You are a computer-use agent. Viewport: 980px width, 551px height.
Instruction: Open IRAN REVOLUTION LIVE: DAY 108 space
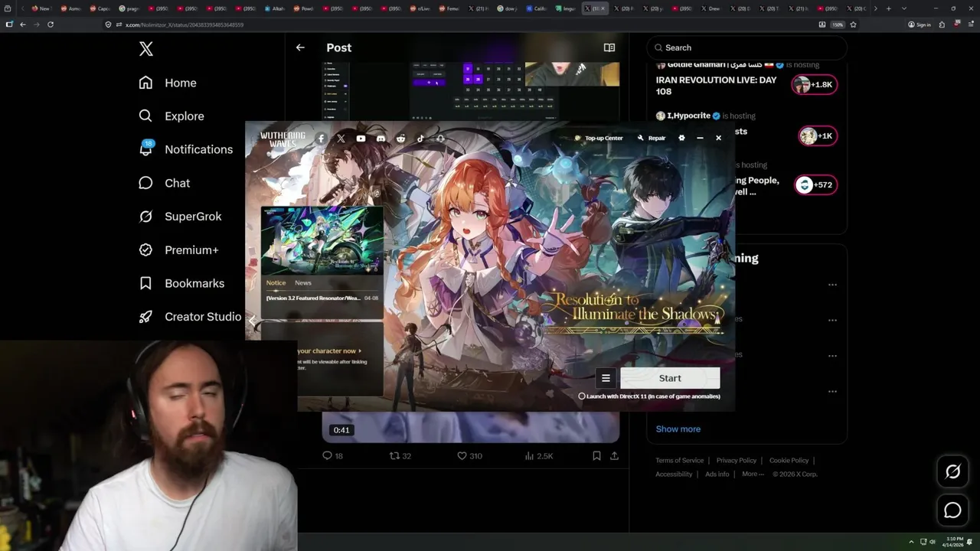pyautogui.click(x=716, y=86)
